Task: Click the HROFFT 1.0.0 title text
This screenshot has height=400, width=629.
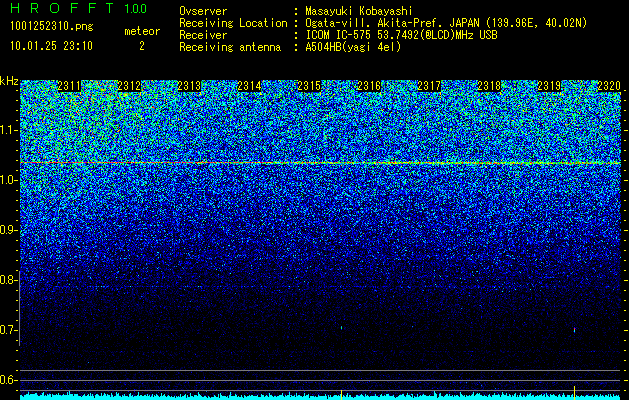Action: (x=78, y=8)
